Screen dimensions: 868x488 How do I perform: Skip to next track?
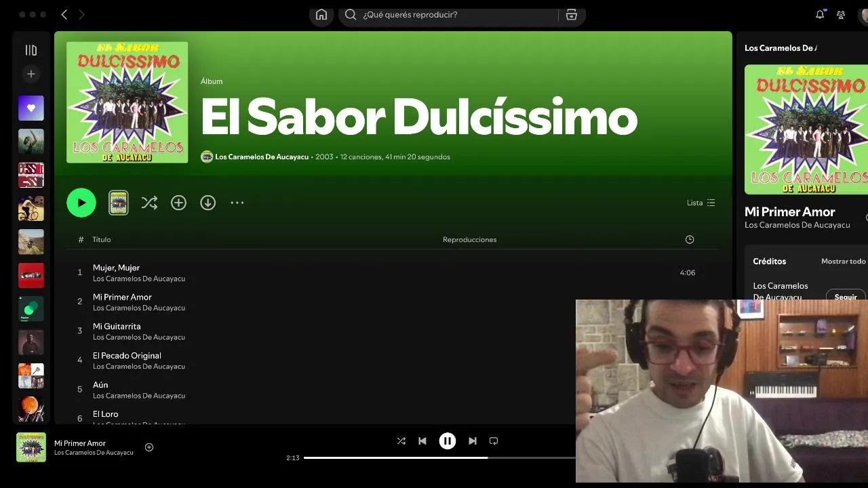coord(473,441)
